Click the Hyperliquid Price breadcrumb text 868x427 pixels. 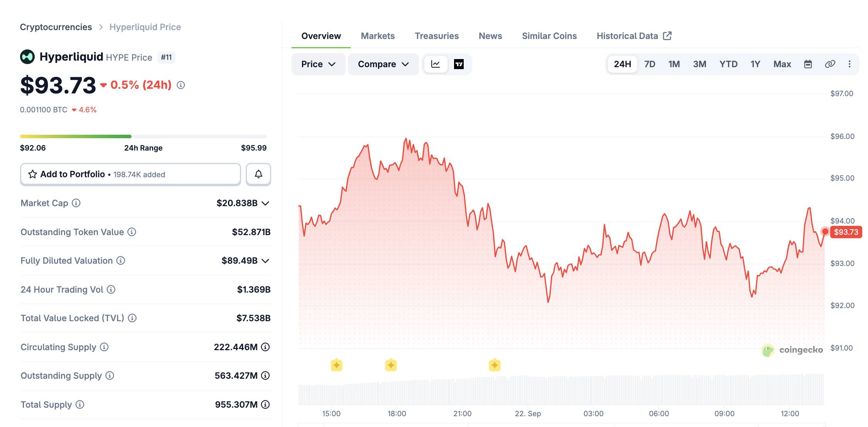[x=145, y=27]
